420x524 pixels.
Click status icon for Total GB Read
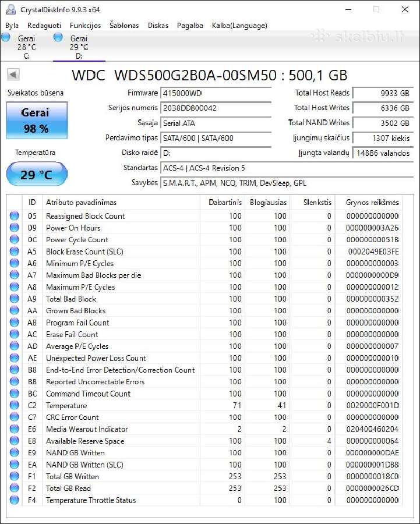pos(15,488)
